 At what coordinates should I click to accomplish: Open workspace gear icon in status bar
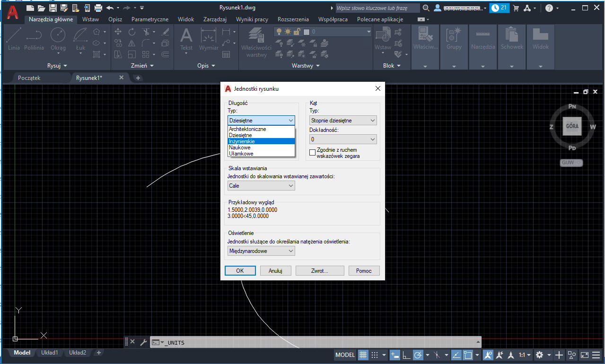539,355
